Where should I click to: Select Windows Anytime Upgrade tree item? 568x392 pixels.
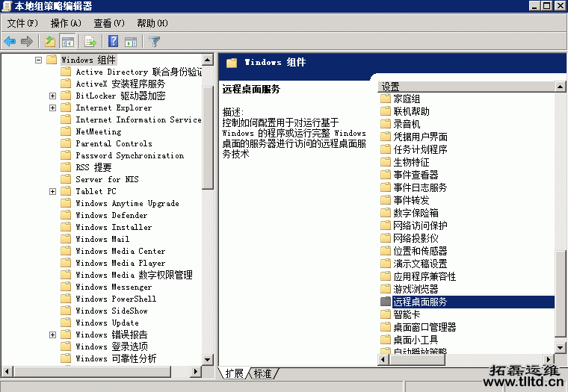(127, 203)
